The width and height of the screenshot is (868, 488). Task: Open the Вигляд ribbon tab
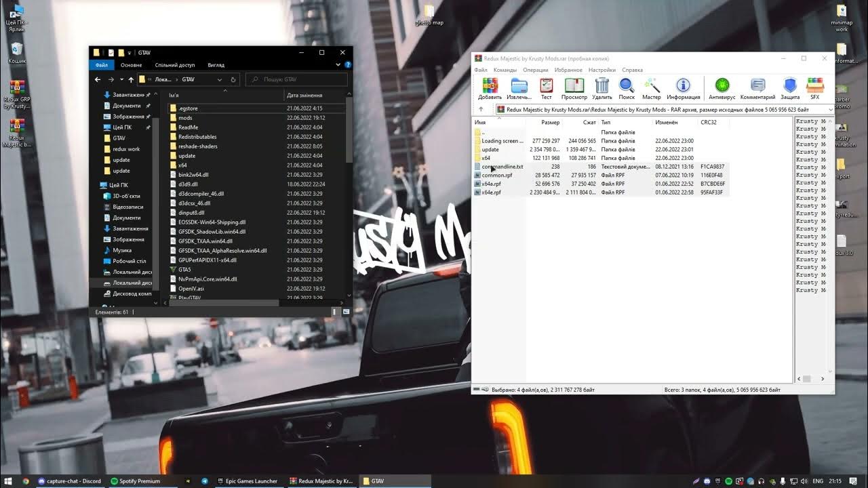click(216, 65)
